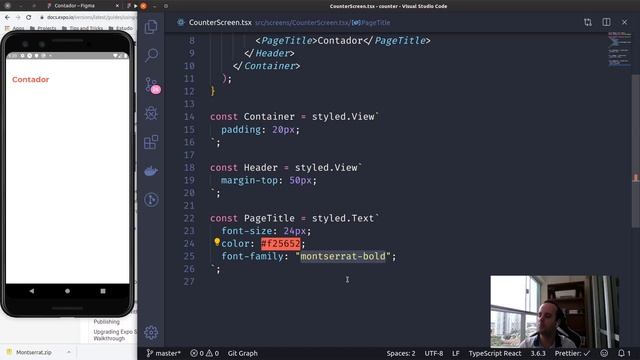Click the editor minimap

tap(619, 49)
